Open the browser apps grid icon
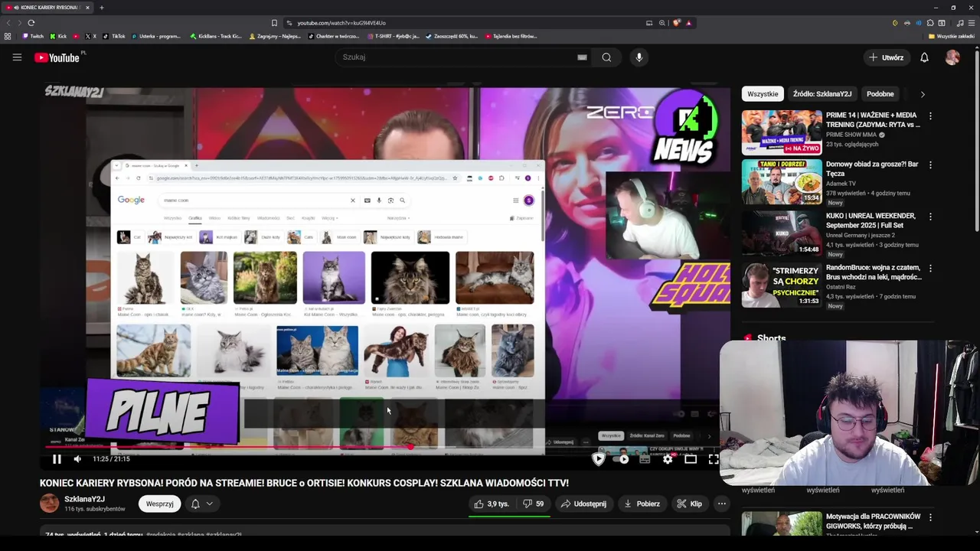Image resolution: width=980 pixels, height=551 pixels. tap(8, 36)
